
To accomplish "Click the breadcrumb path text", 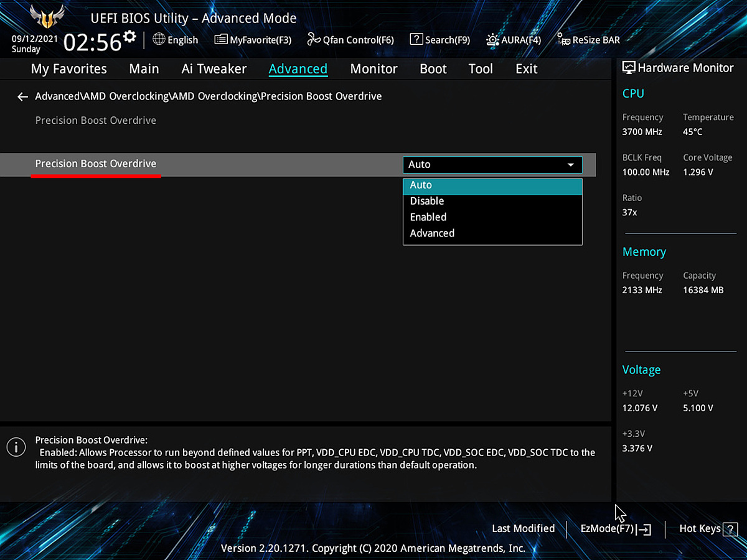I will pos(209,96).
